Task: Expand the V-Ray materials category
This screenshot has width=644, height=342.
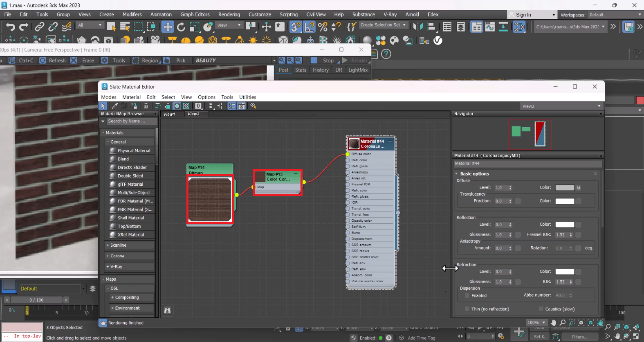Action: 108,267
